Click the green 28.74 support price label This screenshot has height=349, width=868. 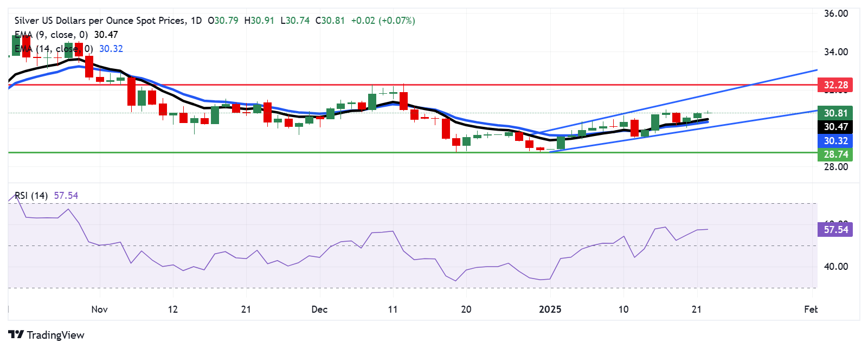[x=835, y=154]
